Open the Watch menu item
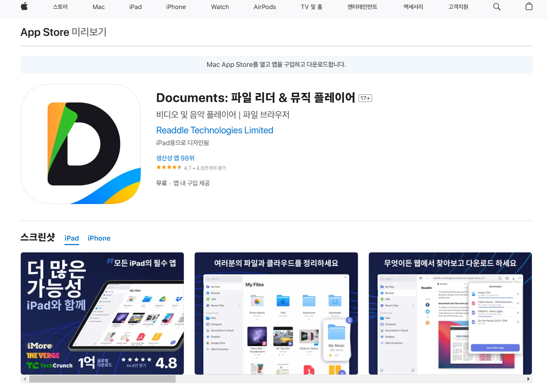The image size is (547, 392). click(x=220, y=7)
